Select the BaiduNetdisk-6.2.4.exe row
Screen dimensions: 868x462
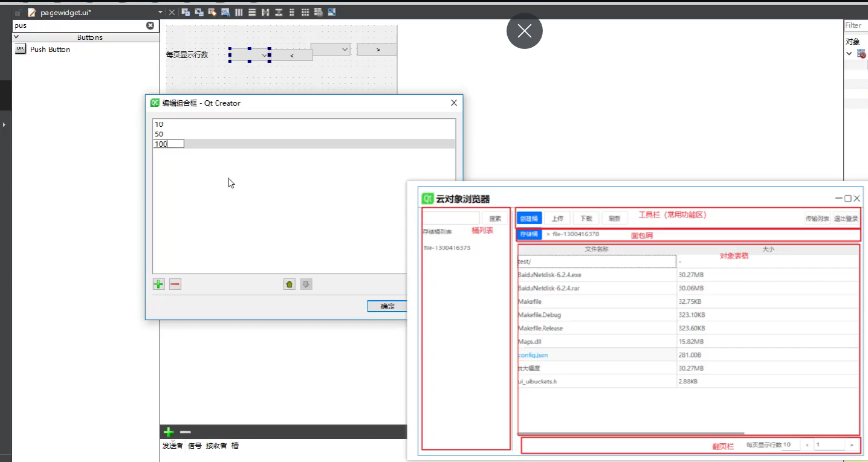pyautogui.click(x=688, y=275)
